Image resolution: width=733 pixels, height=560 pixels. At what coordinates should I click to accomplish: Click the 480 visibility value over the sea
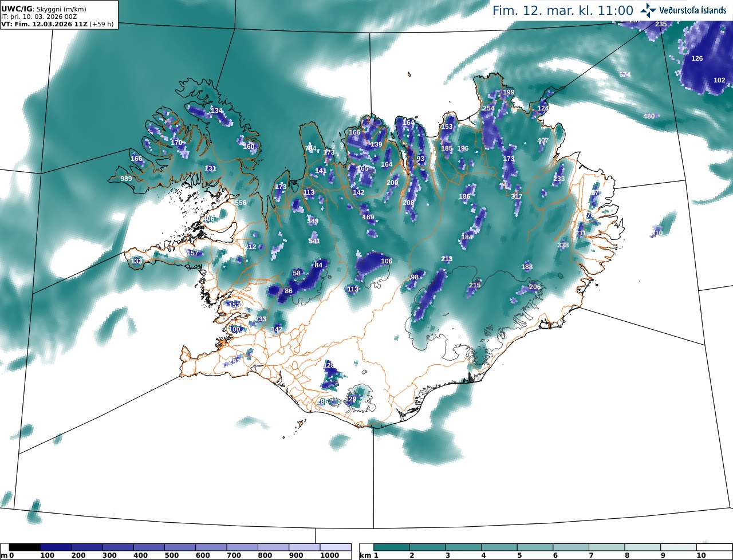point(649,117)
